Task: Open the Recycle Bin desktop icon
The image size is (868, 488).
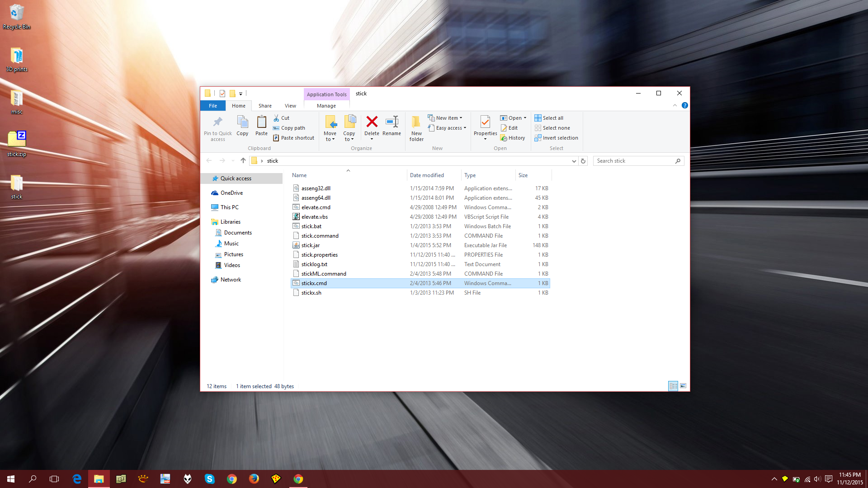Action: pyautogui.click(x=17, y=17)
